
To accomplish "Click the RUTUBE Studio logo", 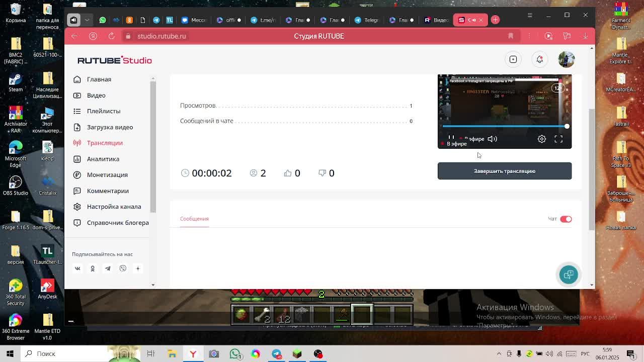I will click(115, 60).
